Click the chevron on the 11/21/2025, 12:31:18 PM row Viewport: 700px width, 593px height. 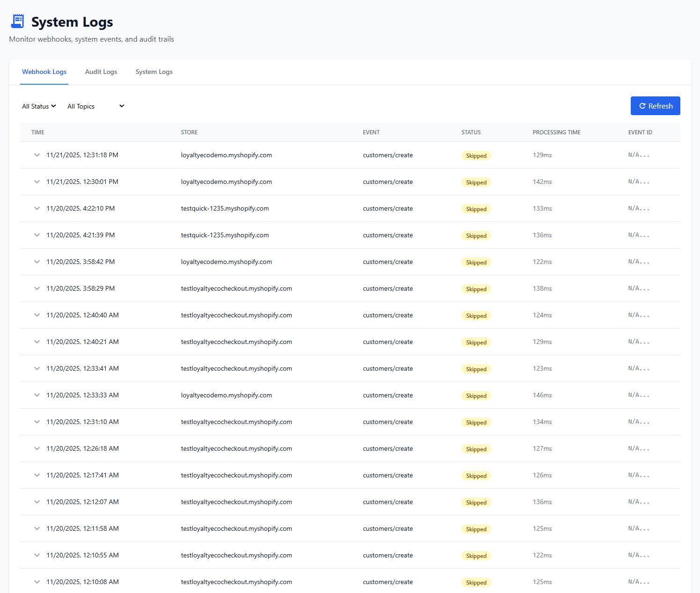(x=37, y=155)
